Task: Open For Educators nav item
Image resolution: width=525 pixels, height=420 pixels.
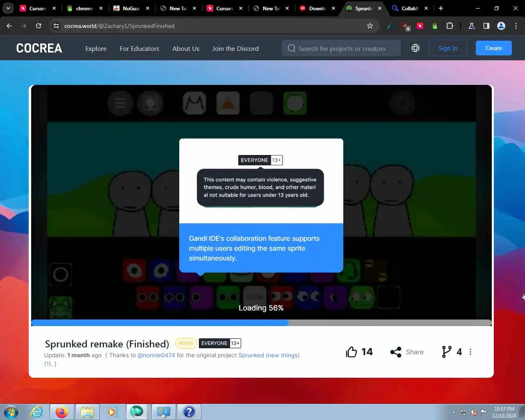Action: 139,48
